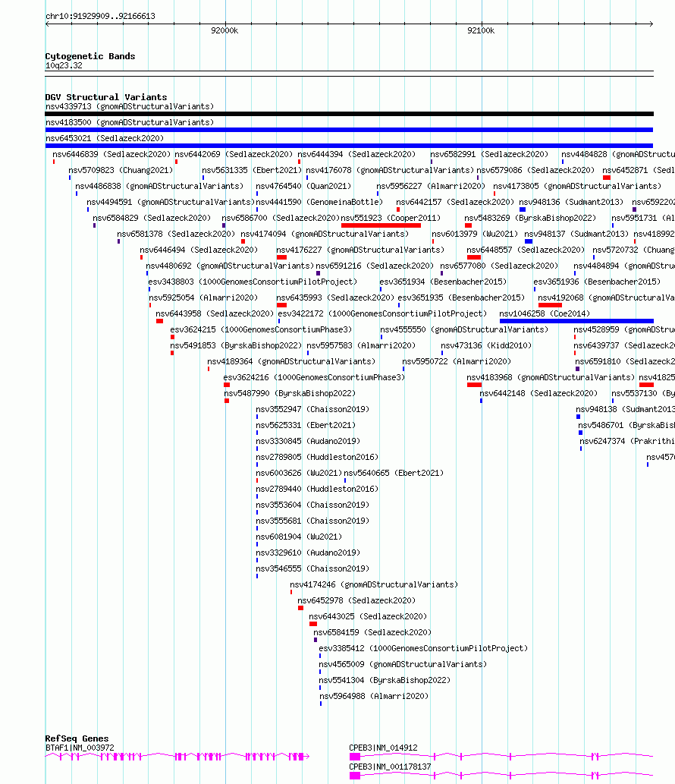Click esv3438803 (1000GenomesConsortiumPilotProject) label
The width and height of the screenshot is (675, 784).
[253, 282]
